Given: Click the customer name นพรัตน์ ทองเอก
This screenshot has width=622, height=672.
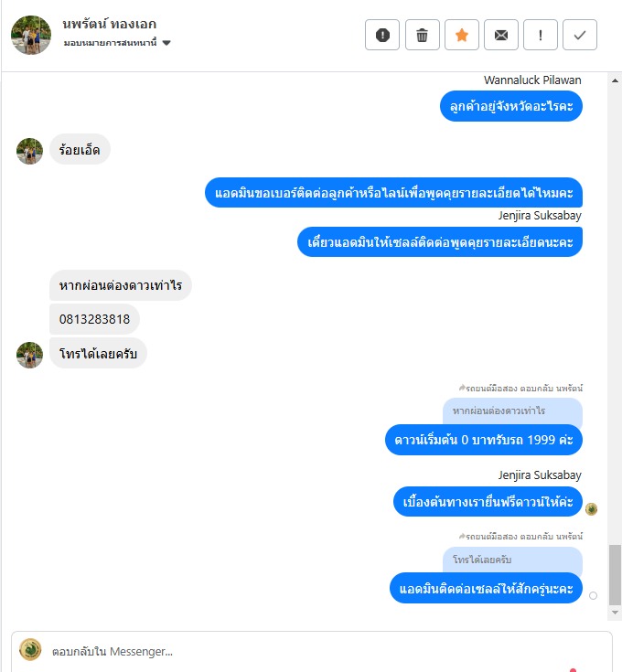Looking at the screenshot, I should (110, 24).
